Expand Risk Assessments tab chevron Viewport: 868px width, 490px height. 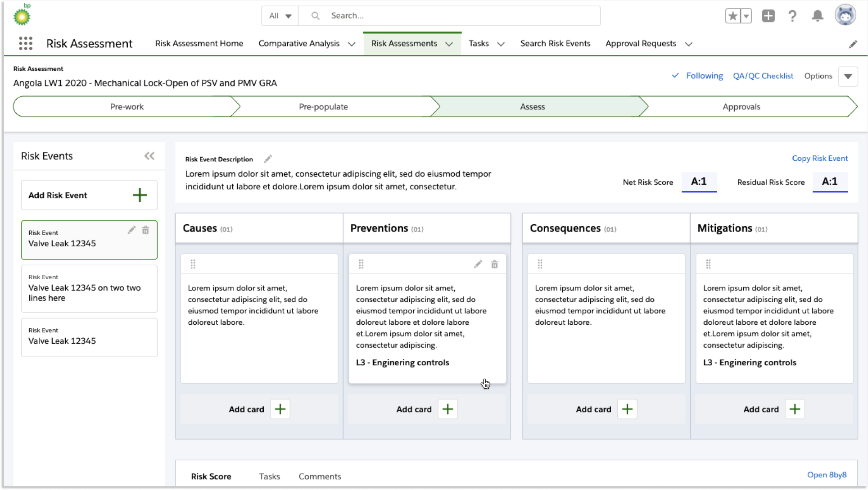449,44
